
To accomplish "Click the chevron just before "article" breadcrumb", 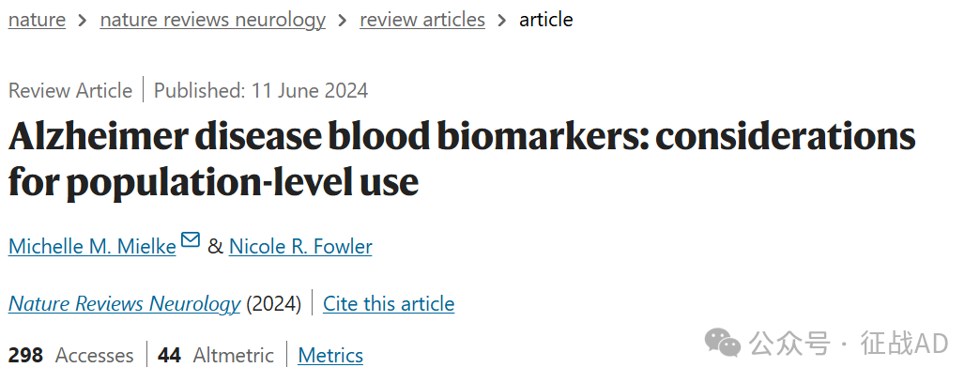I will (502, 20).
